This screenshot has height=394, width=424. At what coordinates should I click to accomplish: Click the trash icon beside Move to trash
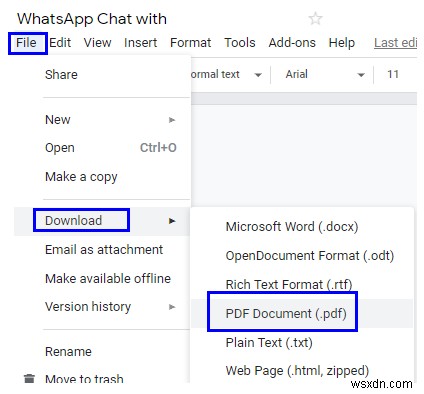point(29,378)
